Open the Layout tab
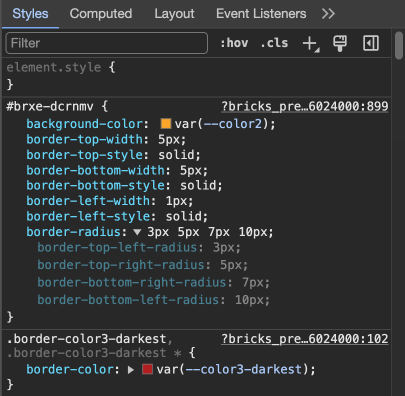This screenshot has height=396, width=405. click(x=174, y=14)
